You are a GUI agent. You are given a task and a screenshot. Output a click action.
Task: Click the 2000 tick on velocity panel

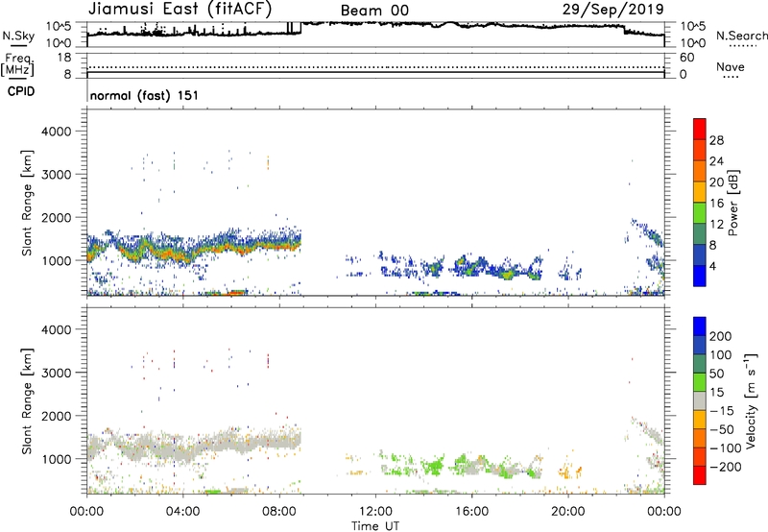[x=56, y=416]
